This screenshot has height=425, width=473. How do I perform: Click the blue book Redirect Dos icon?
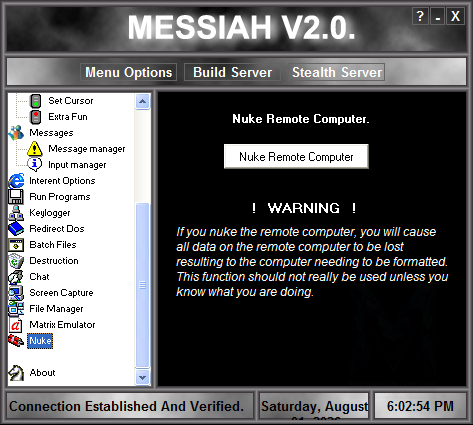click(16, 229)
